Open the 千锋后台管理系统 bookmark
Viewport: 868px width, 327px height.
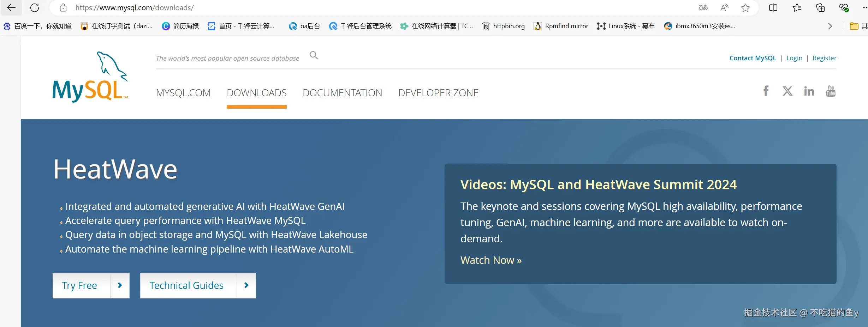pos(360,26)
